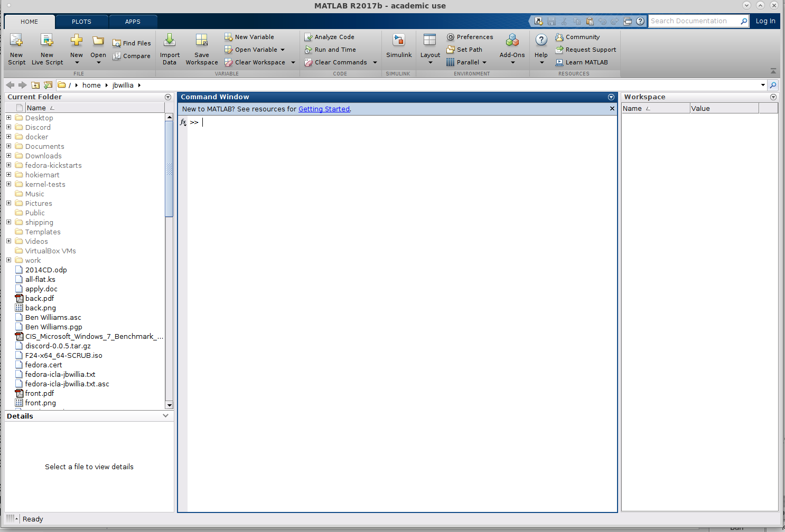Click the Open folder icon
Image resolution: width=785 pixels, height=532 pixels.
(x=98, y=41)
